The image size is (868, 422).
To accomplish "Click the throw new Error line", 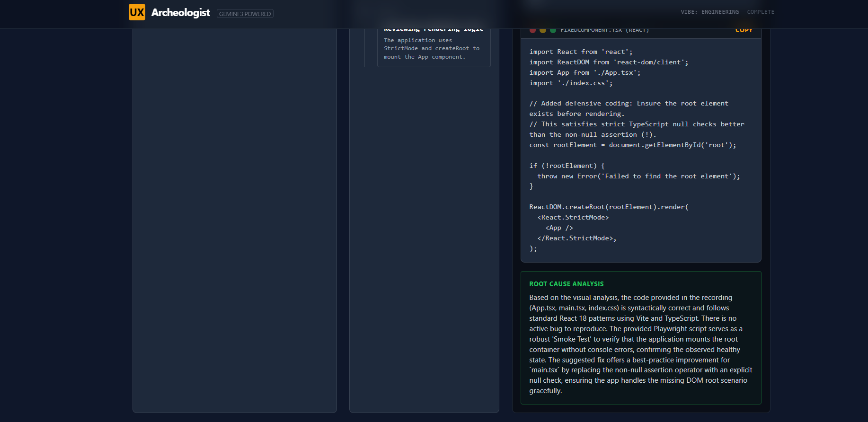I will click(x=638, y=176).
